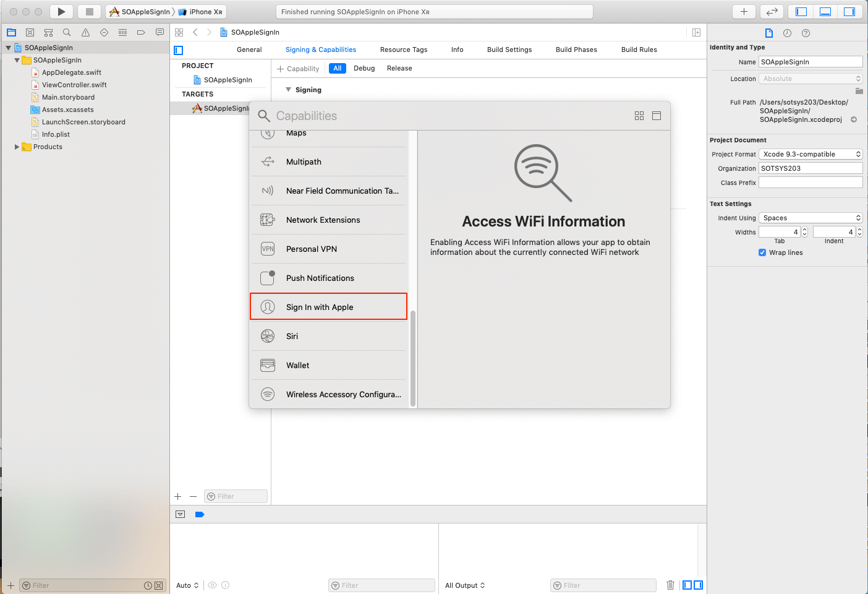Show the Issue navigator
The height and width of the screenshot is (594, 868).
click(x=85, y=32)
